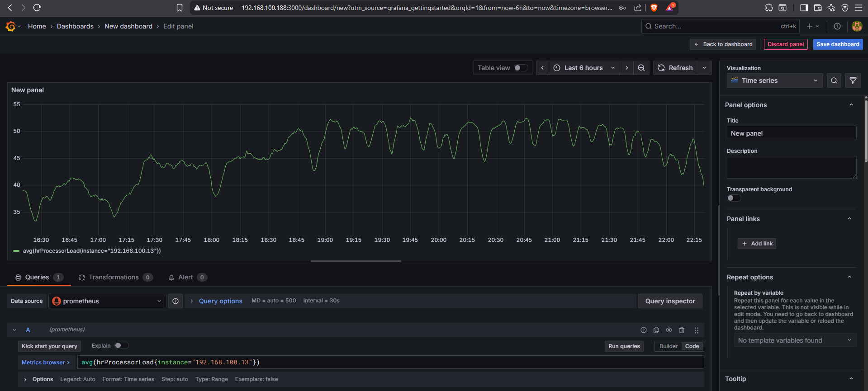Click the Run queries button
Screen dimensions: 868x391
pos(624,346)
